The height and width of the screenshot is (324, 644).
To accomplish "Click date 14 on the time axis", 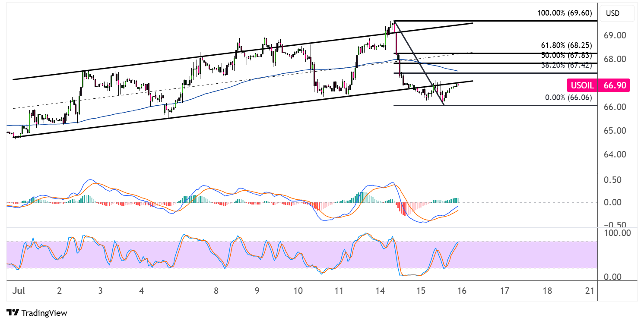I will point(380,291).
